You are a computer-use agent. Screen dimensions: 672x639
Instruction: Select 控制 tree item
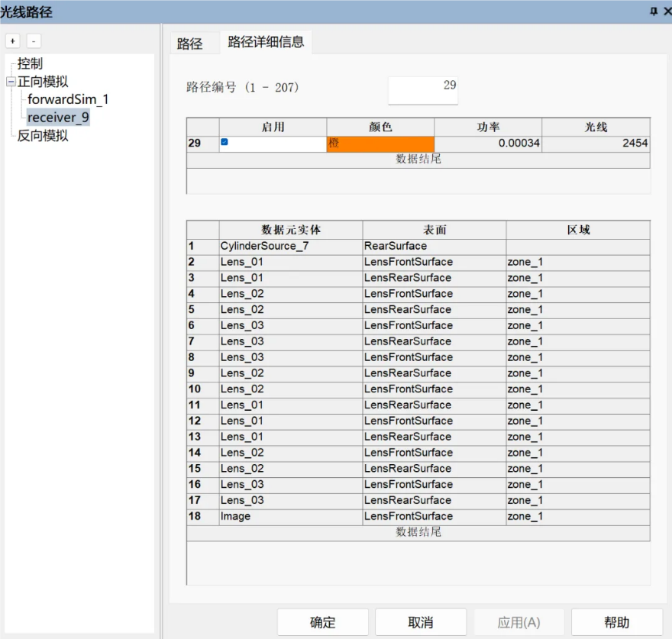31,64
